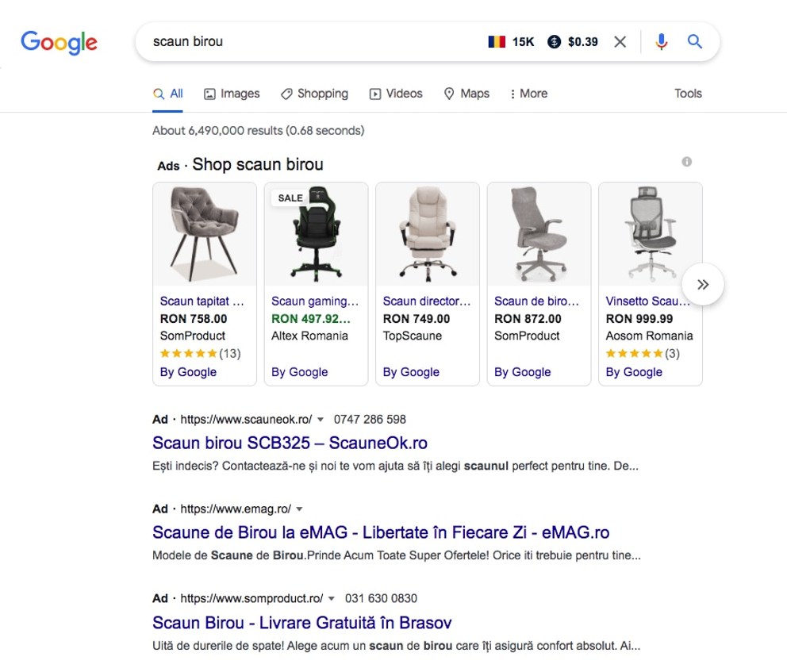Open the ads info icon
This screenshot has height=672, width=787.
coord(686,162)
